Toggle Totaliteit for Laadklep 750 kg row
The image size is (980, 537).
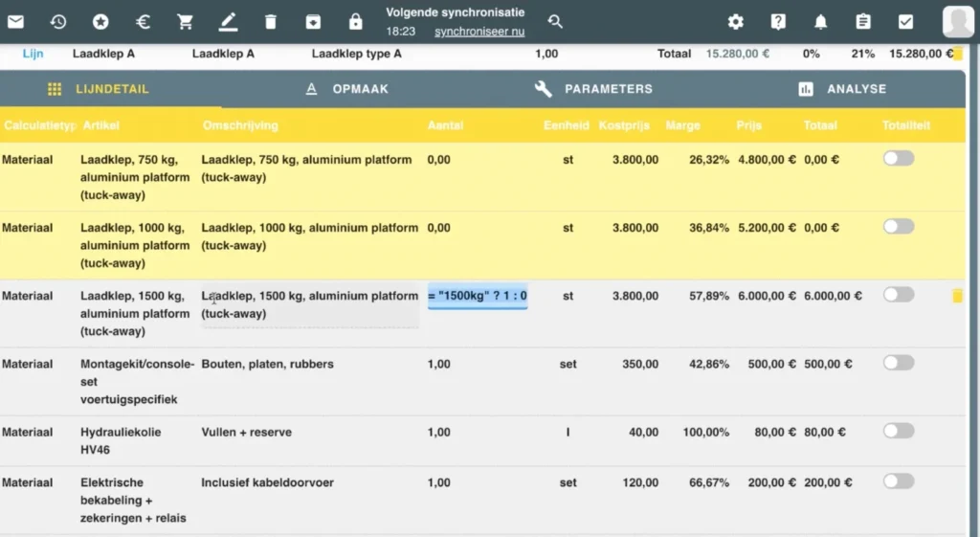pos(899,159)
